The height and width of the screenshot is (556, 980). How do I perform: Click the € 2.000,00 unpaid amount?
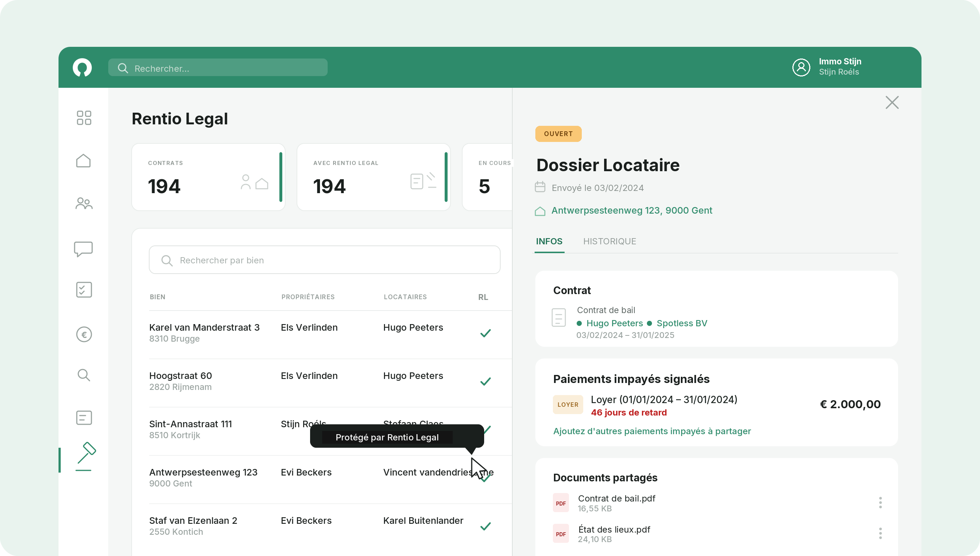(850, 405)
